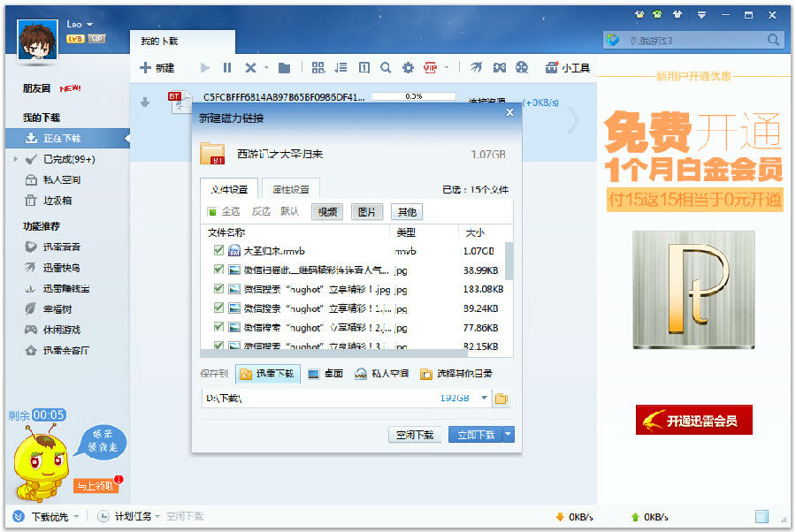Filter files by 视频

(x=327, y=212)
